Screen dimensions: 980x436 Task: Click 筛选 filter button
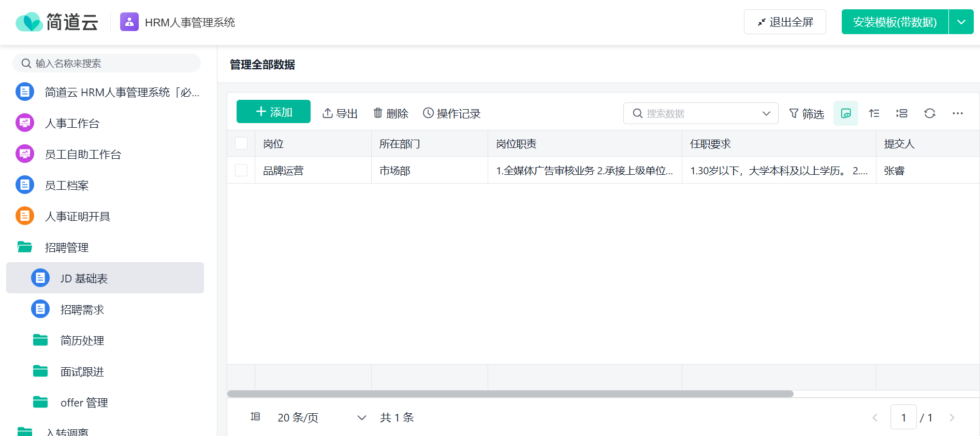pyautogui.click(x=806, y=113)
